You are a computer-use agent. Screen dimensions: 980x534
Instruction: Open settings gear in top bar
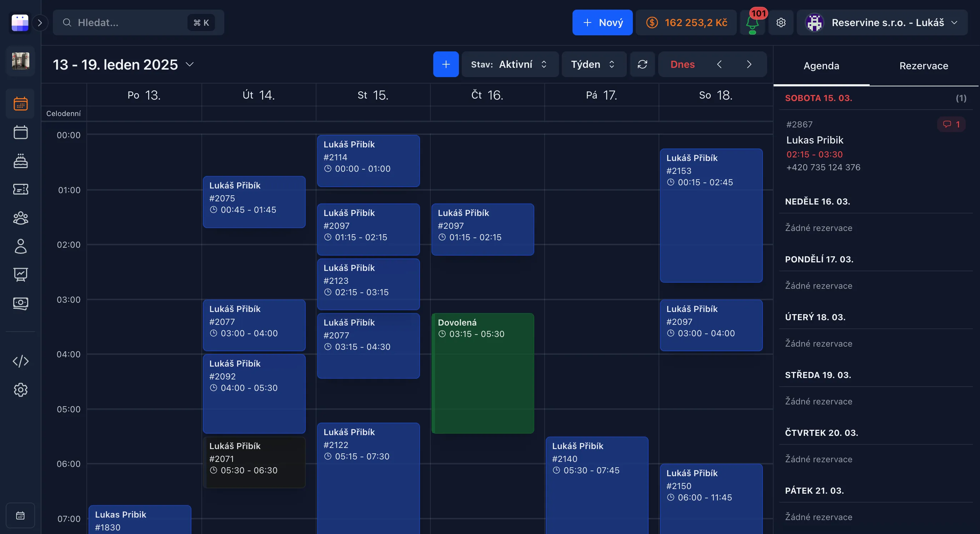click(x=781, y=23)
